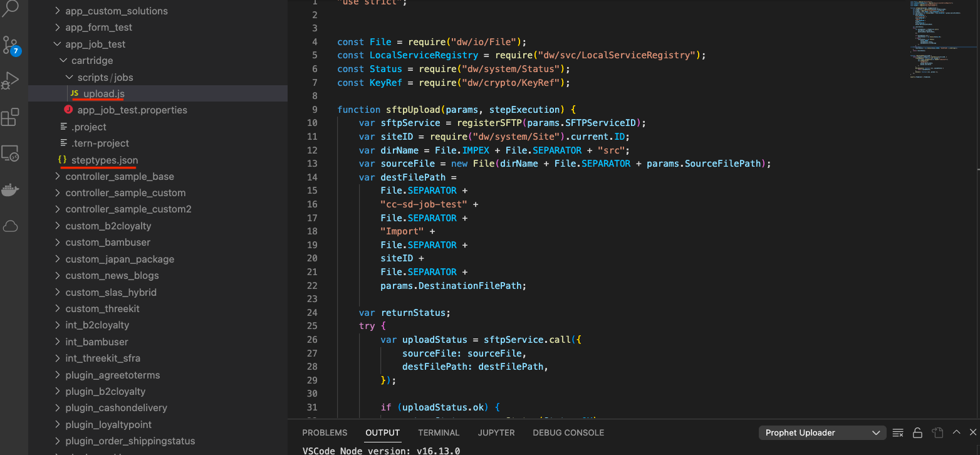980x455 pixels.
Task: Open the Run and Debug view
Action: tap(11, 81)
